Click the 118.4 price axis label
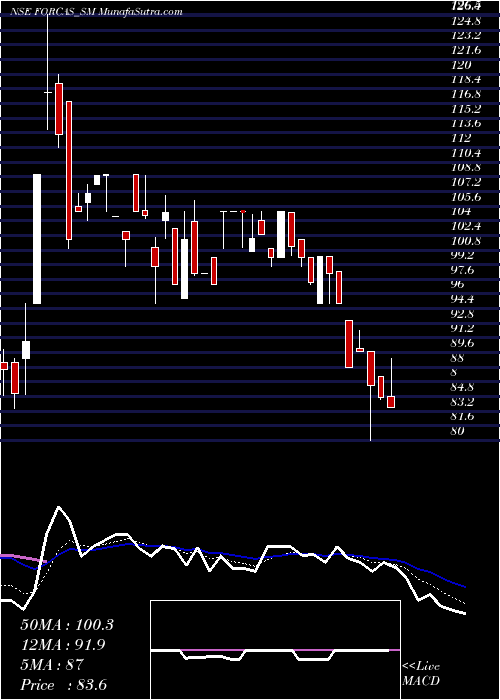500x700 pixels. (467, 80)
